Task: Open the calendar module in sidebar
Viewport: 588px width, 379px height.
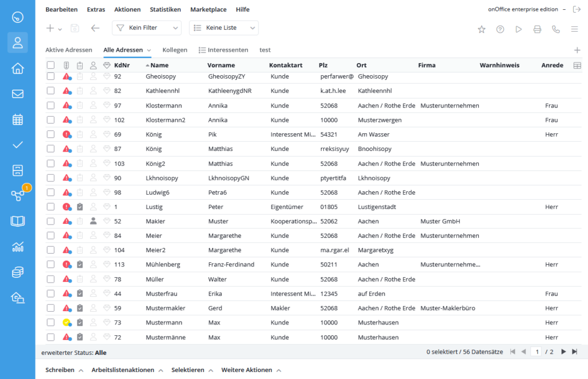Action: click(17, 119)
